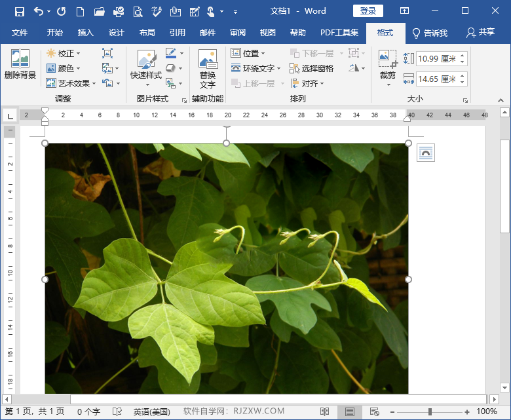511x420 pixels.
Task: Click the zoom slider in the status bar
Action: pyautogui.click(x=430, y=411)
